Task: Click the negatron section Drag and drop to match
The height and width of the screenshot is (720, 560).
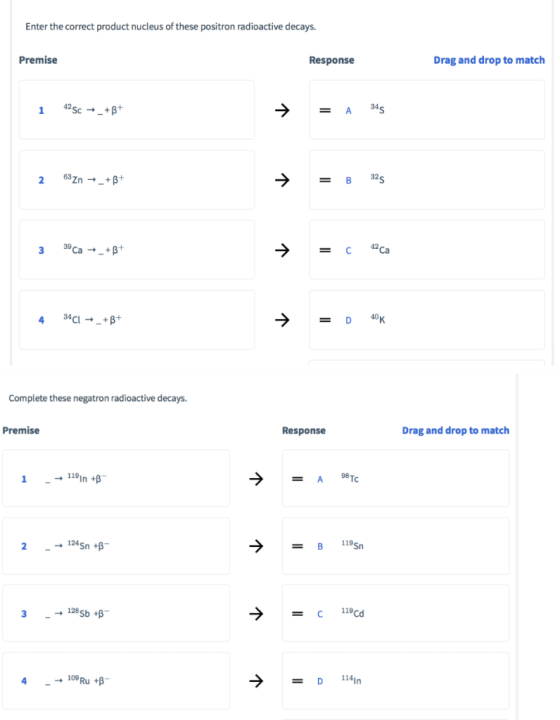Action: click(455, 430)
